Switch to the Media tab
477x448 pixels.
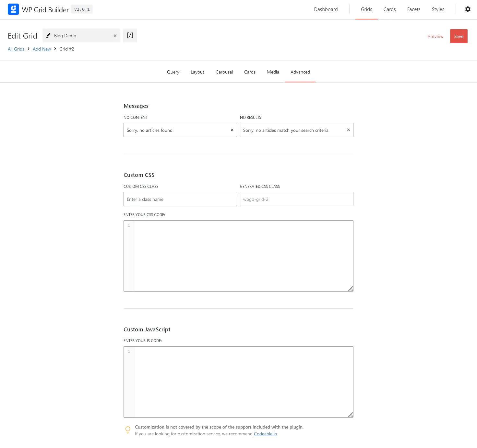[x=273, y=72]
